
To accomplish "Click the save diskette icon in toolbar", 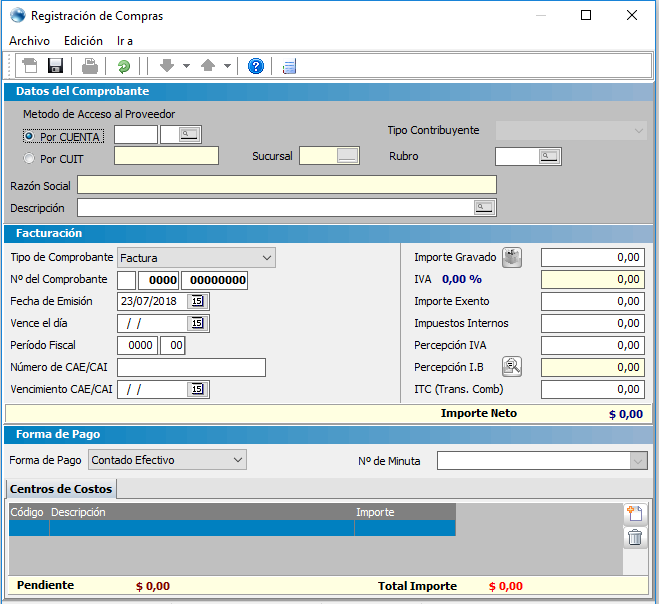I will click(56, 66).
